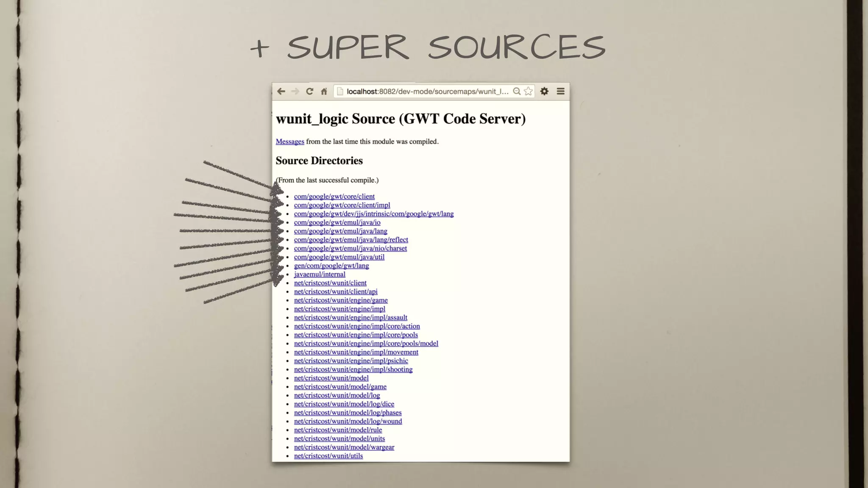Open net/cristcost/wunit/engine/impl link
This screenshot has height=488, width=868.
pyautogui.click(x=339, y=309)
